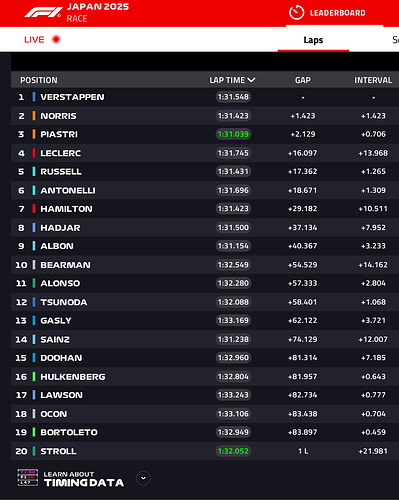Select the Hamilton driver name

(x=66, y=209)
